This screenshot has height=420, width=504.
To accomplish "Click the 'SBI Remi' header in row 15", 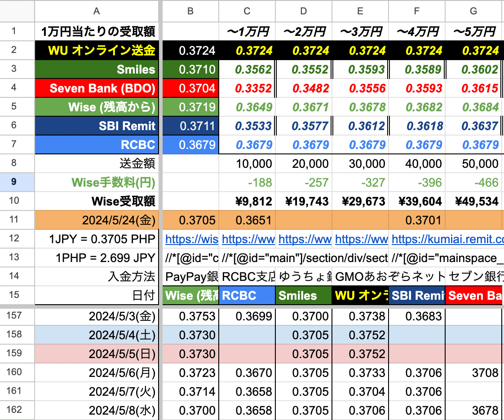I will click(417, 295).
